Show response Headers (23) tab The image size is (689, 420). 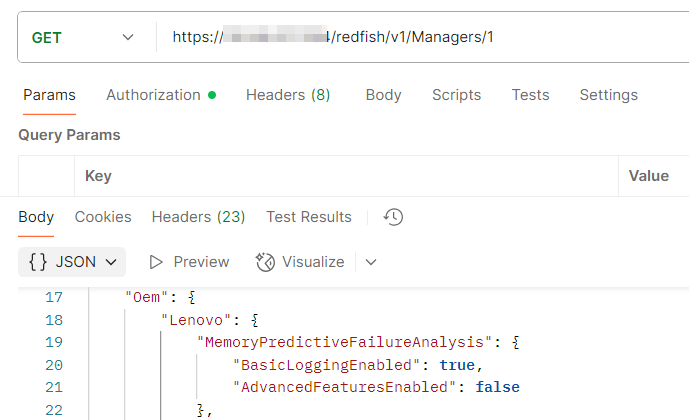pos(198,217)
